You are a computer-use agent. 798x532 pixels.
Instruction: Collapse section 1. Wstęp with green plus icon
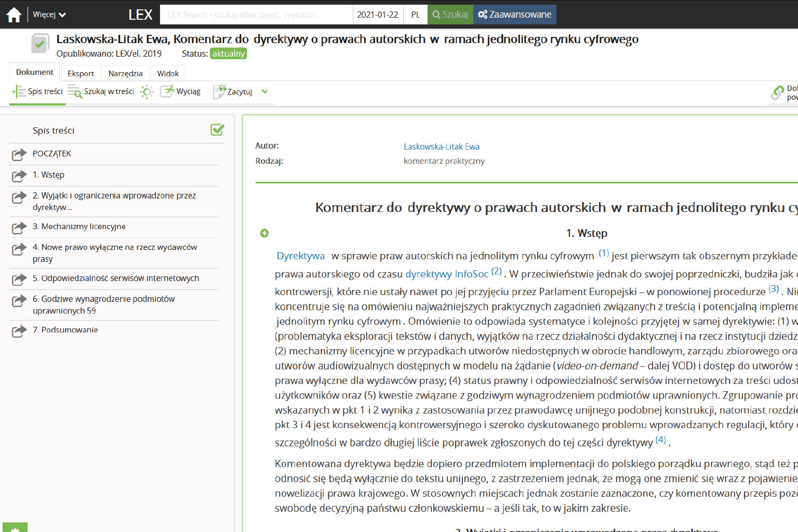click(x=264, y=233)
